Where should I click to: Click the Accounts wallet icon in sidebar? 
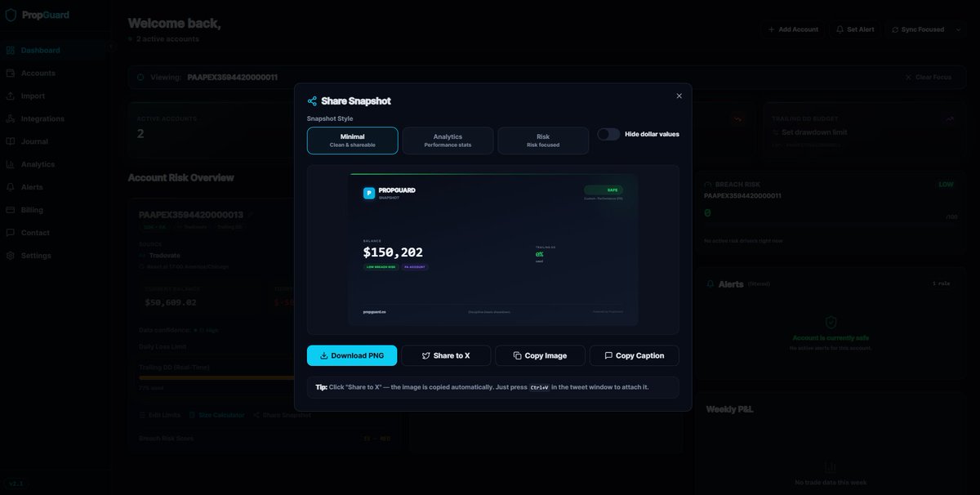click(x=11, y=74)
